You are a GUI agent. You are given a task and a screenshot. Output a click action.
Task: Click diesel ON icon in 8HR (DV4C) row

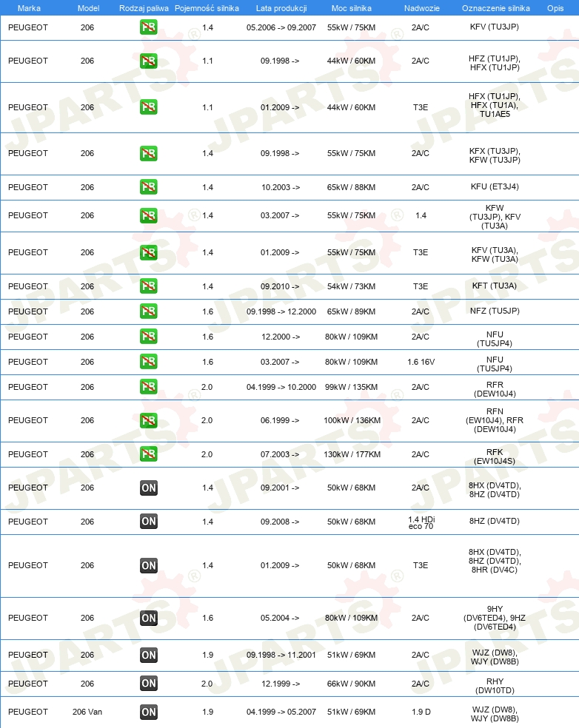(x=149, y=565)
